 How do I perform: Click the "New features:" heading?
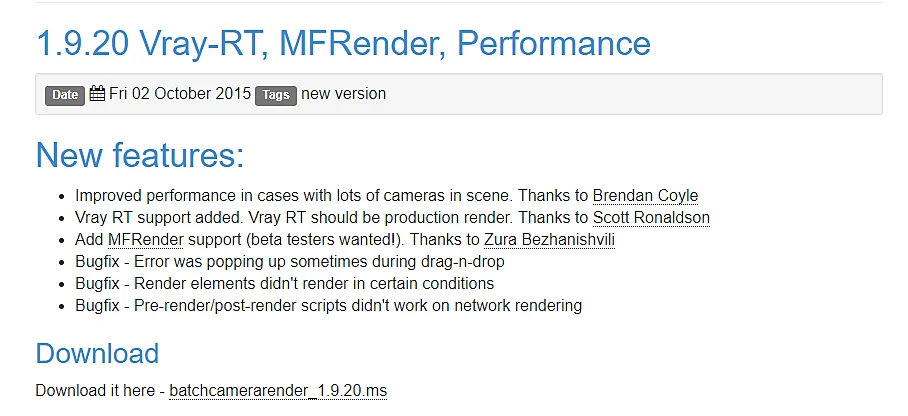(x=140, y=155)
